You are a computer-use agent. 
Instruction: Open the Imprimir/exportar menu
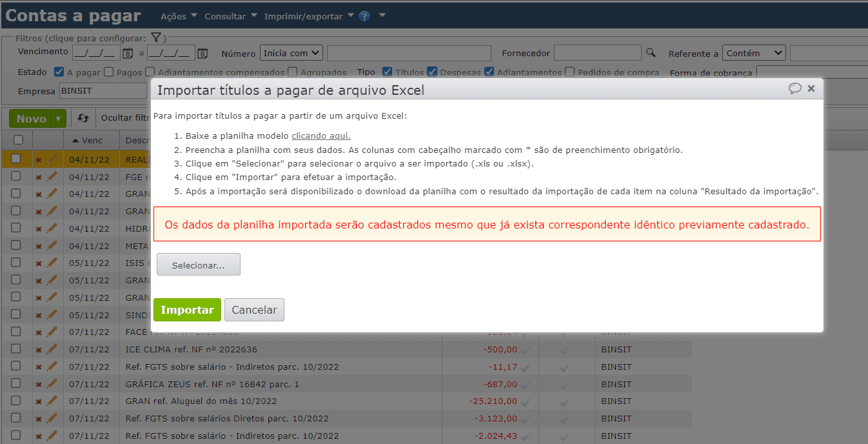[x=310, y=16]
